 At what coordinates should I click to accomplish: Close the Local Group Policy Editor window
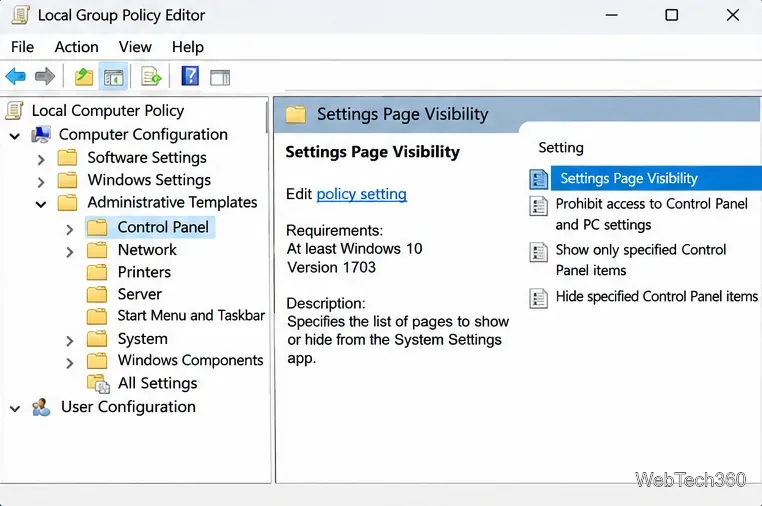733,15
